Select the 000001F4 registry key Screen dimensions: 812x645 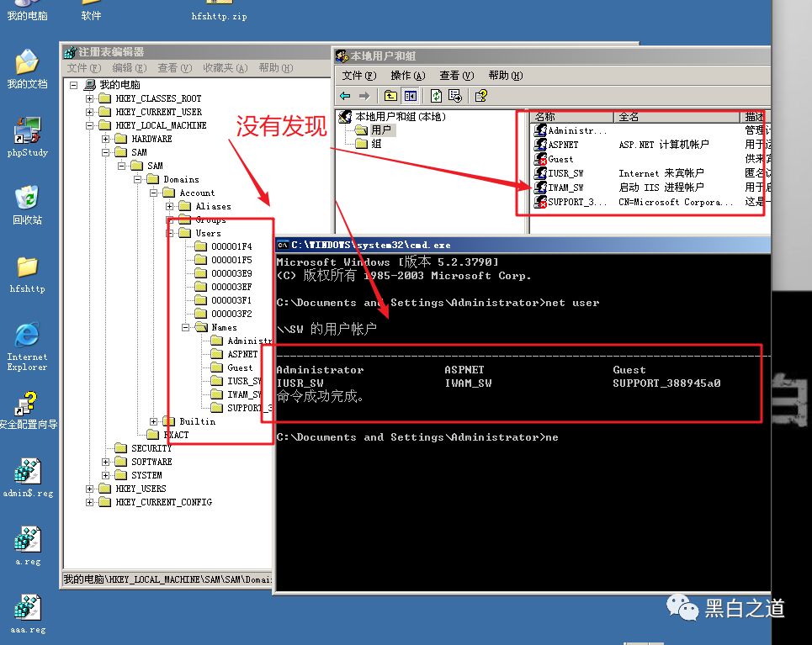point(231,246)
